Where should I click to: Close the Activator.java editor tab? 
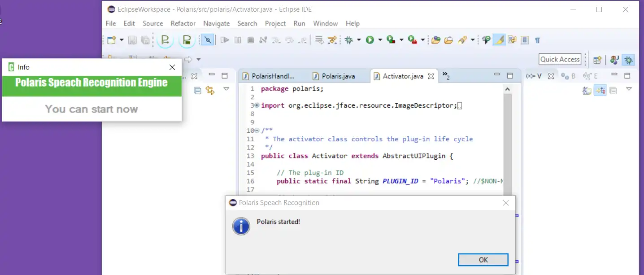[431, 76]
